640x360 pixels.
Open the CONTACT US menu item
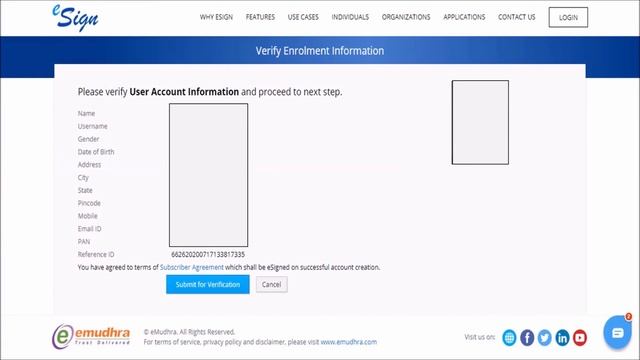(516, 17)
